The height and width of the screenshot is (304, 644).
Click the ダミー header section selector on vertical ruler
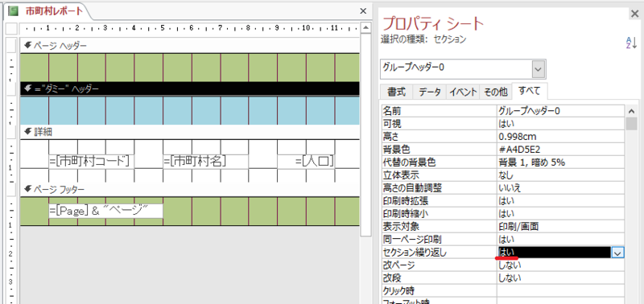(11, 88)
